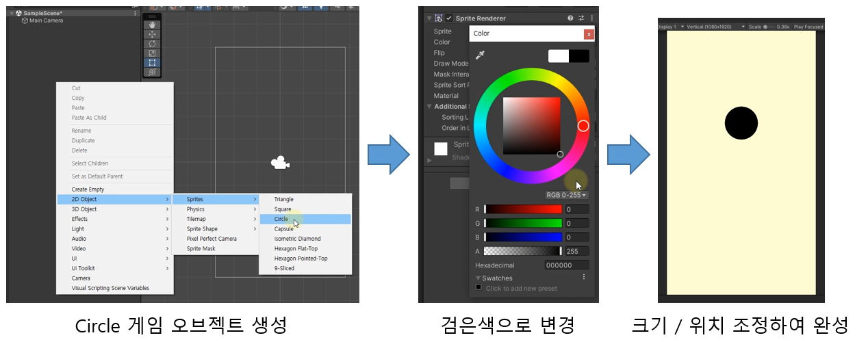Click the black circle in Game view
This screenshot has height=342, width=868.
click(741, 123)
